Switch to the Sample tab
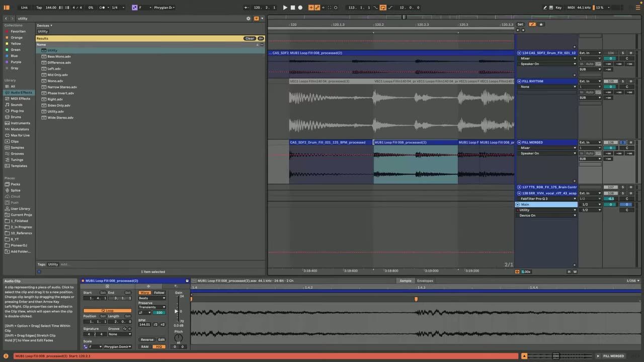The width and height of the screenshot is (644, 362). click(405, 281)
